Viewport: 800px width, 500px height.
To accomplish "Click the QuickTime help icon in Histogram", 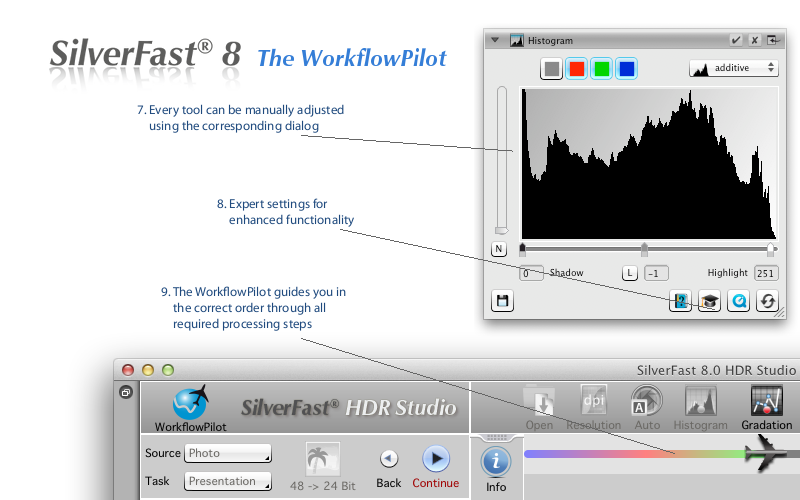I will (737, 301).
